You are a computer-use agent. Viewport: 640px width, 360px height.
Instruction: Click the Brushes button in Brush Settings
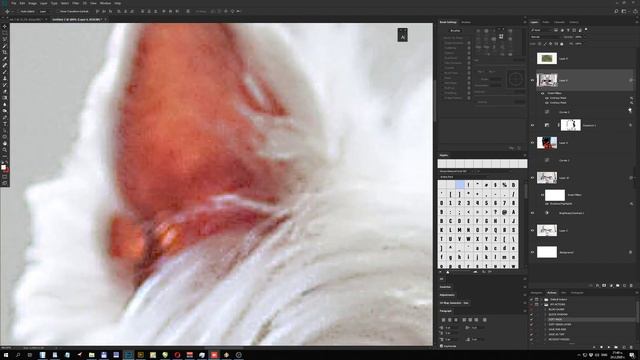click(x=455, y=31)
